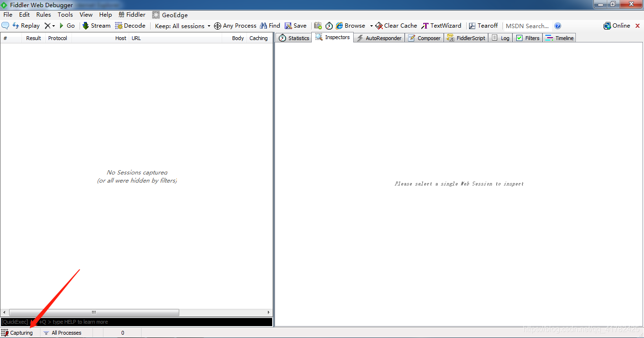This screenshot has height=338, width=644.
Task: Switch to the Inspectors tab
Action: tap(333, 38)
